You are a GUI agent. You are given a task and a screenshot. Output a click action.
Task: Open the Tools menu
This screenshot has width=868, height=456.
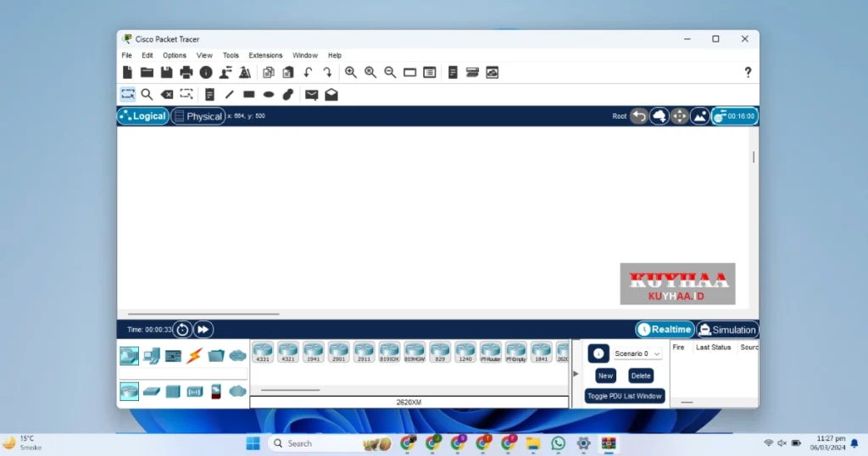coord(231,55)
